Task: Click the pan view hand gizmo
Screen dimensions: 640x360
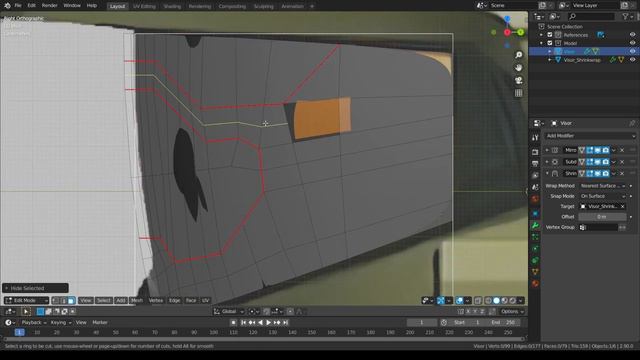Action: click(x=518, y=67)
